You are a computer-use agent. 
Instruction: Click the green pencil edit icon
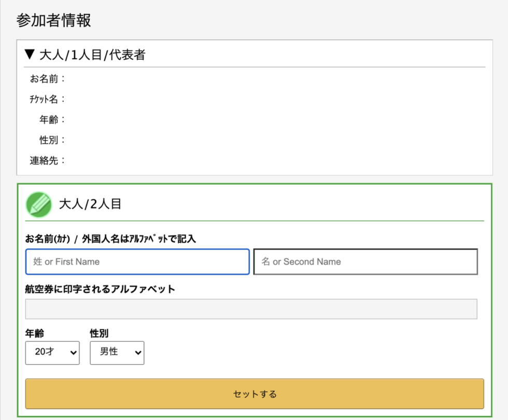click(38, 204)
